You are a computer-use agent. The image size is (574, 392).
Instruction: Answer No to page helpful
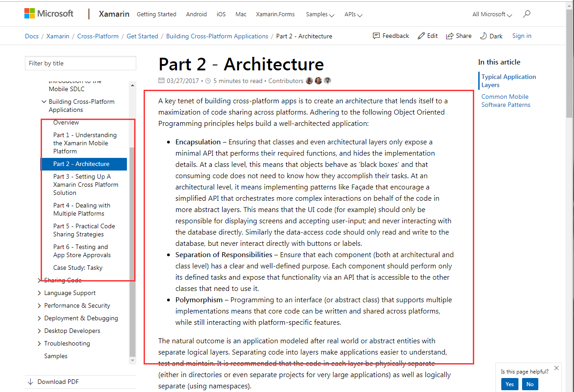pyautogui.click(x=530, y=384)
